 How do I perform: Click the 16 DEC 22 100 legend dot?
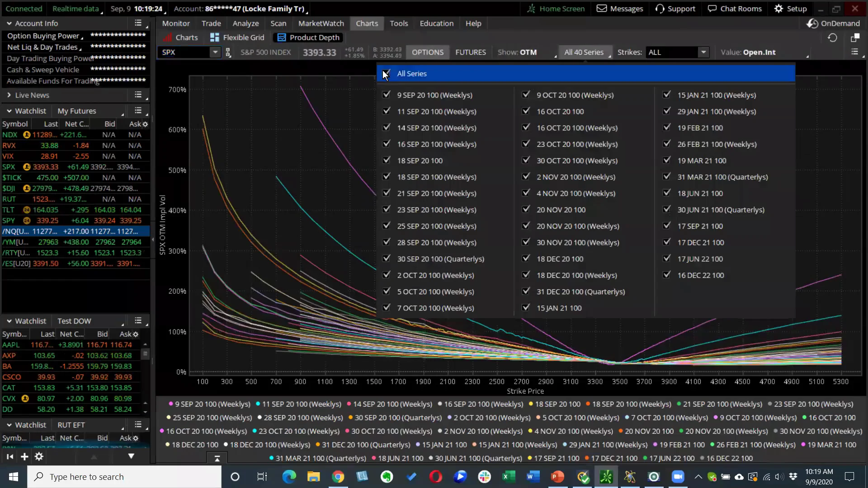pyautogui.click(x=702, y=458)
